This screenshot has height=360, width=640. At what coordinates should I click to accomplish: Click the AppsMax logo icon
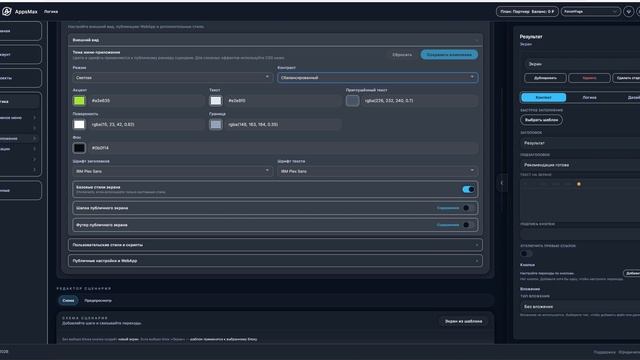pos(7,11)
